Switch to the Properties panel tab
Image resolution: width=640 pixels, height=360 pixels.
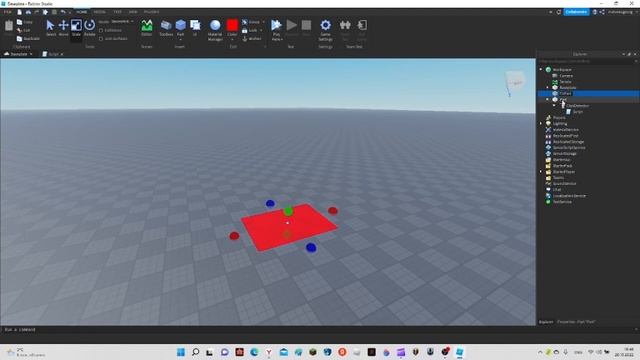pos(576,322)
